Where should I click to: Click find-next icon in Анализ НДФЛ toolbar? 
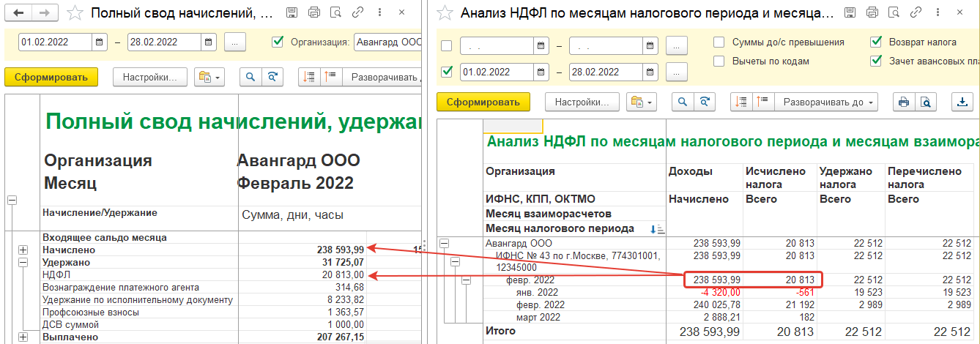(705, 102)
